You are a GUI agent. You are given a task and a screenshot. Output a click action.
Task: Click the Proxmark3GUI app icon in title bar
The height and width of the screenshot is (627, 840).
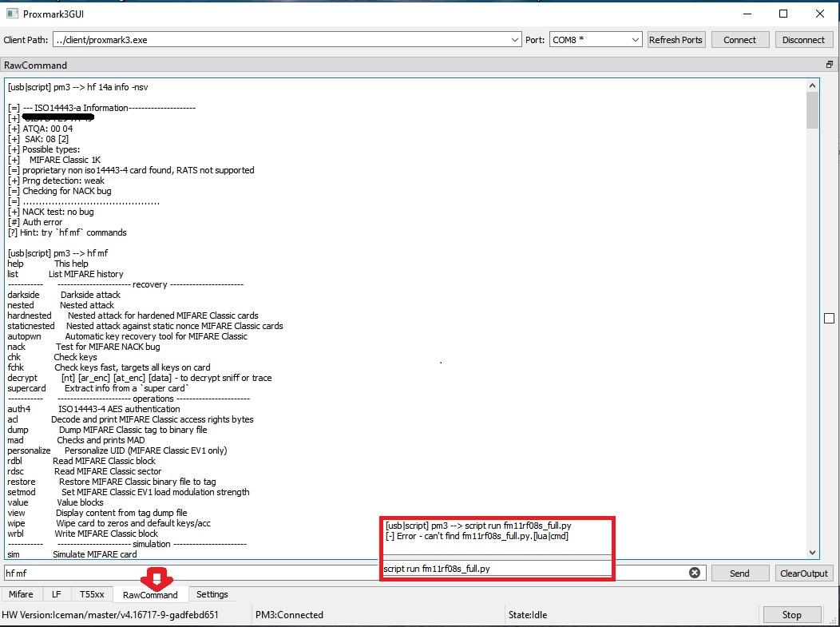(12, 14)
